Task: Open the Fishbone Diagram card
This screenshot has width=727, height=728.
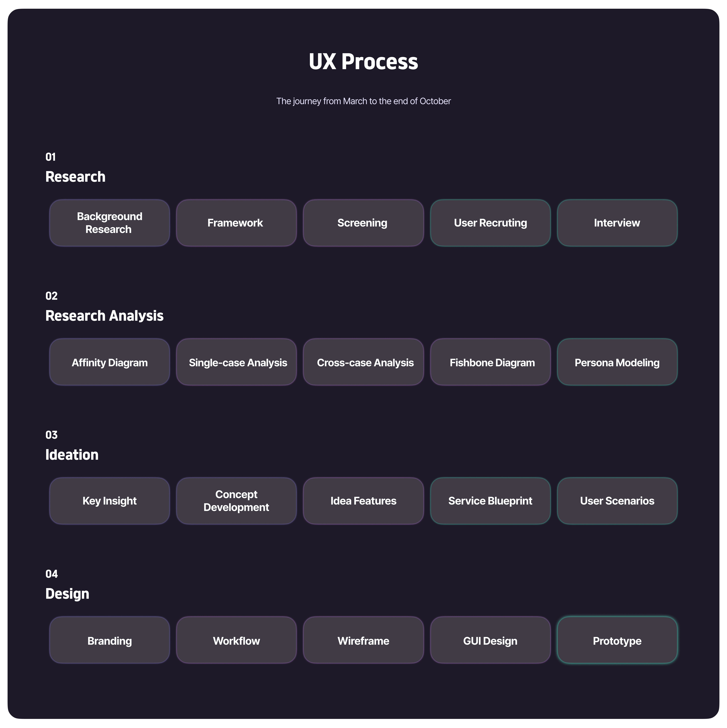Action: point(490,362)
